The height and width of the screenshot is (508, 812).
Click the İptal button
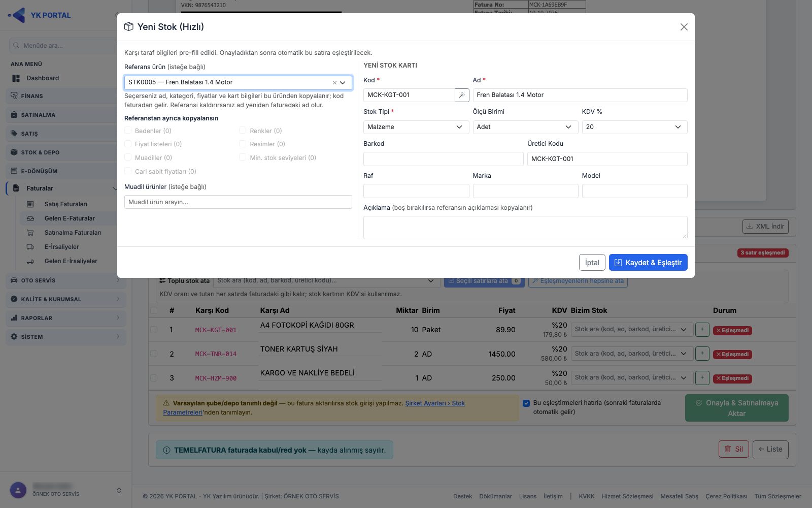tap(592, 263)
